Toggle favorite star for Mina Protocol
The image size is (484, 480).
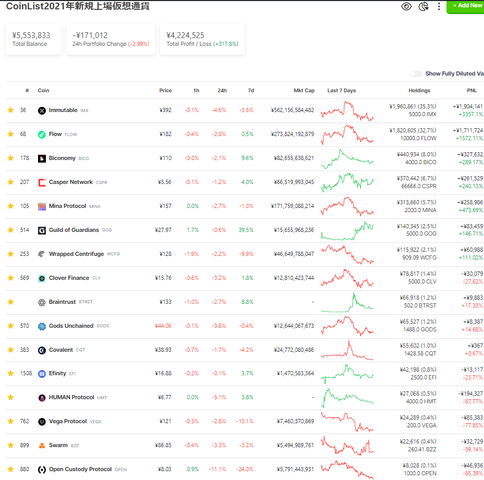[x=11, y=206]
